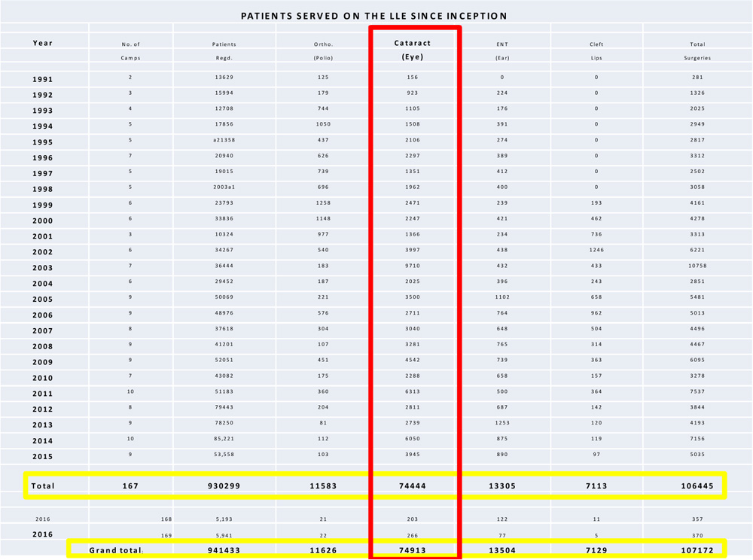Select the ENT (Ear) column header
The width and height of the screenshot is (753, 560).
point(502,50)
